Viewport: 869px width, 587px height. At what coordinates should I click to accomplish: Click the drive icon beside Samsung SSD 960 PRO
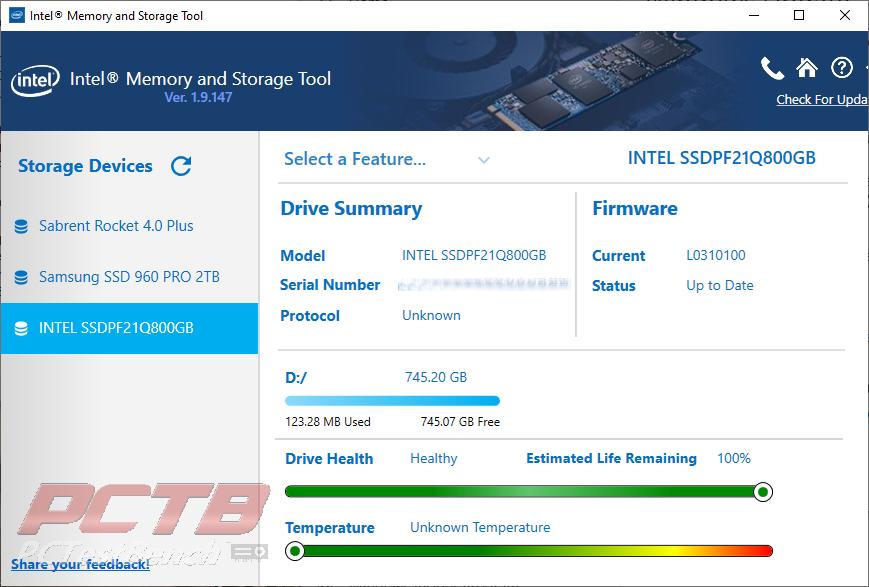click(x=22, y=277)
